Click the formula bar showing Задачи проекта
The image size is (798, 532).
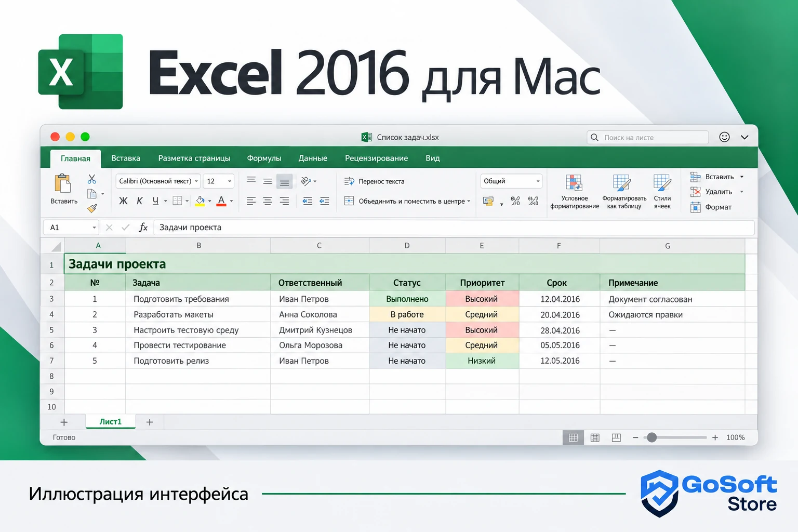pos(454,228)
